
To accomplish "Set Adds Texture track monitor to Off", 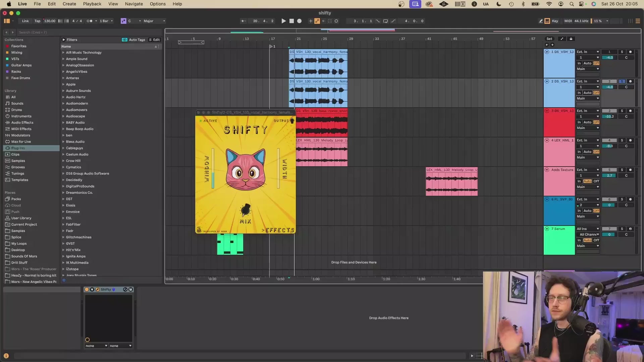I will coord(596,181).
